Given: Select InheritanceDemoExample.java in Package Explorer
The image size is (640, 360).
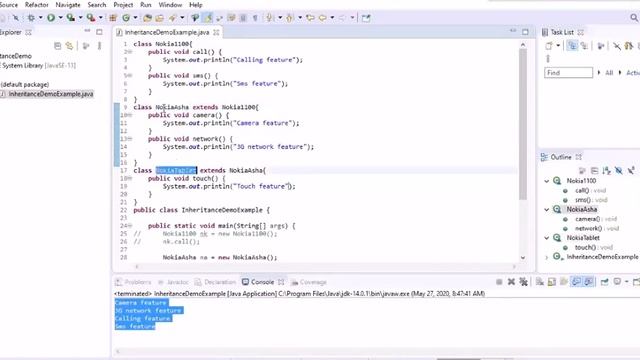Looking at the screenshot, I should 51,94.
